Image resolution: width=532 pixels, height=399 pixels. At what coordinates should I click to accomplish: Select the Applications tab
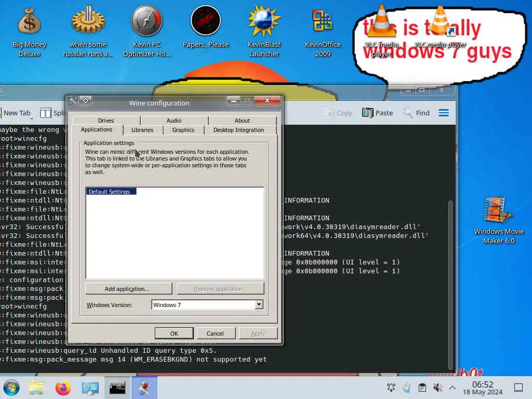coord(97,129)
